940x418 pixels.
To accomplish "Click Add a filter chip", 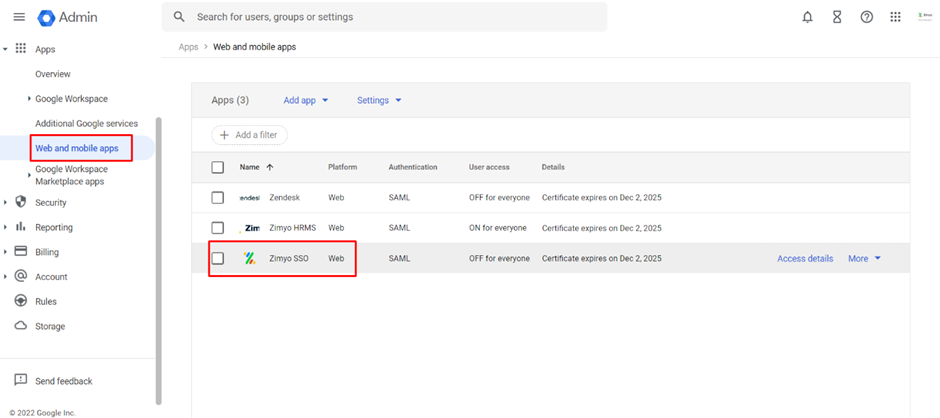I will pyautogui.click(x=249, y=135).
